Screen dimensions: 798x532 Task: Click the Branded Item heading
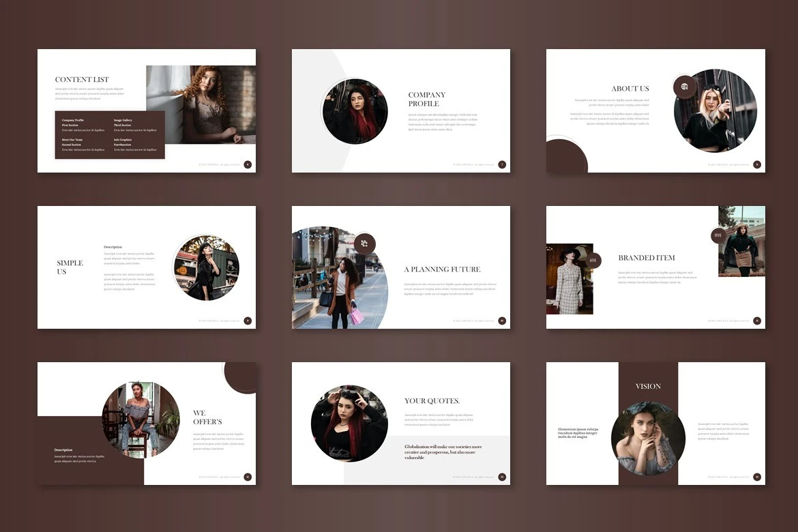pos(647,258)
